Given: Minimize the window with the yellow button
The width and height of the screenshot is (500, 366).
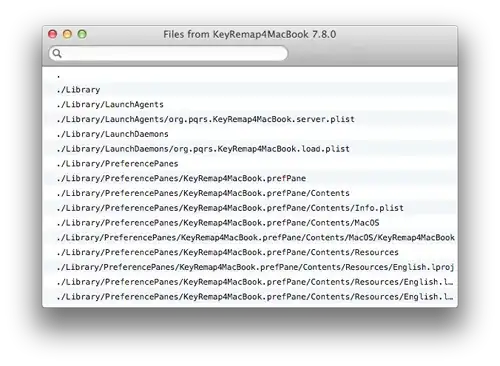Looking at the screenshot, I should click(x=67, y=34).
